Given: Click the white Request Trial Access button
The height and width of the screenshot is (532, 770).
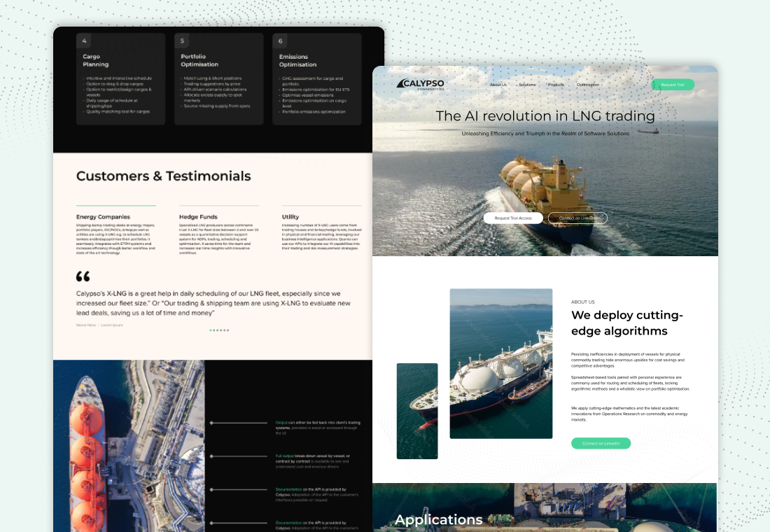Looking at the screenshot, I should pyautogui.click(x=513, y=218).
